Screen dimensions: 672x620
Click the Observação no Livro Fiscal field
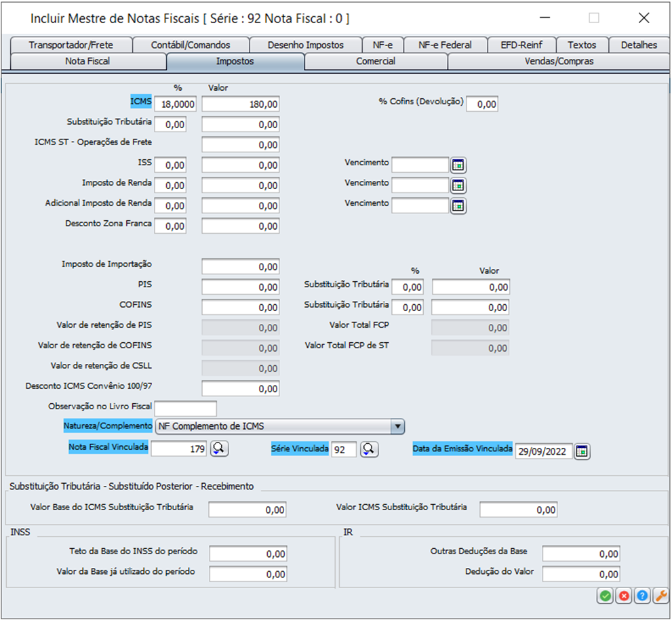pyautogui.click(x=186, y=409)
